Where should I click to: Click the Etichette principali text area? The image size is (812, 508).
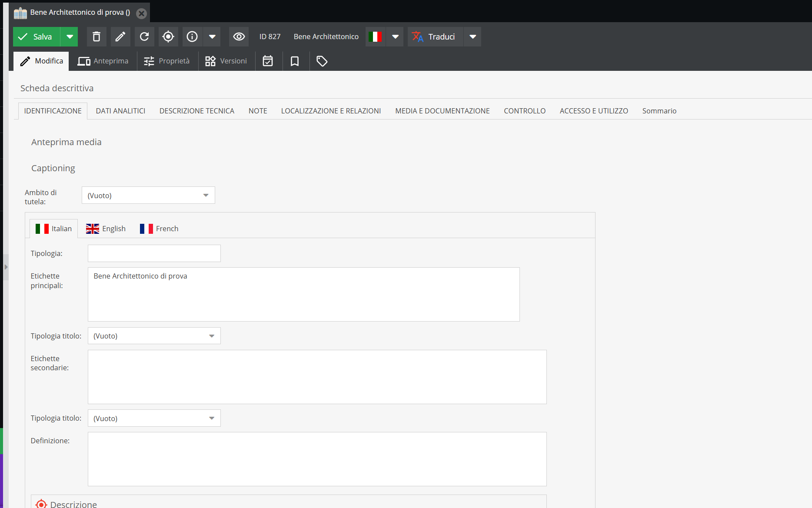(x=304, y=294)
